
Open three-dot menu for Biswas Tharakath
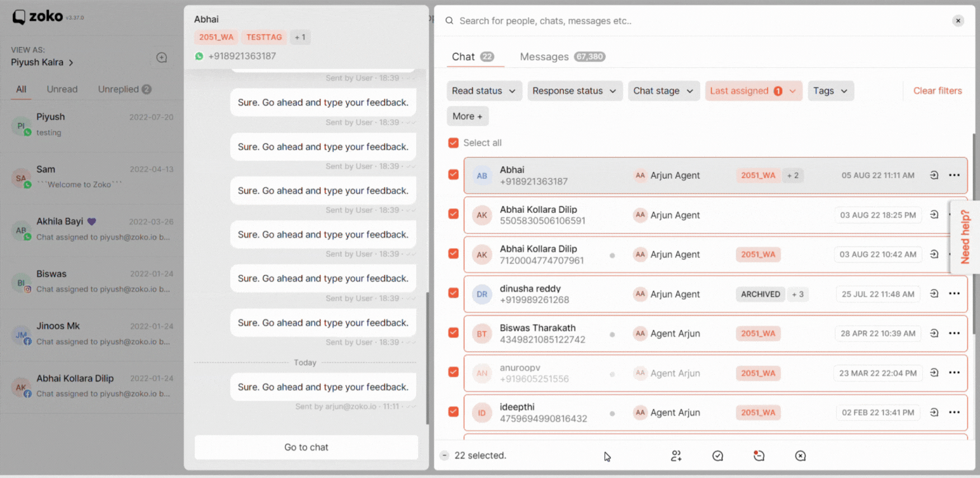[954, 333]
